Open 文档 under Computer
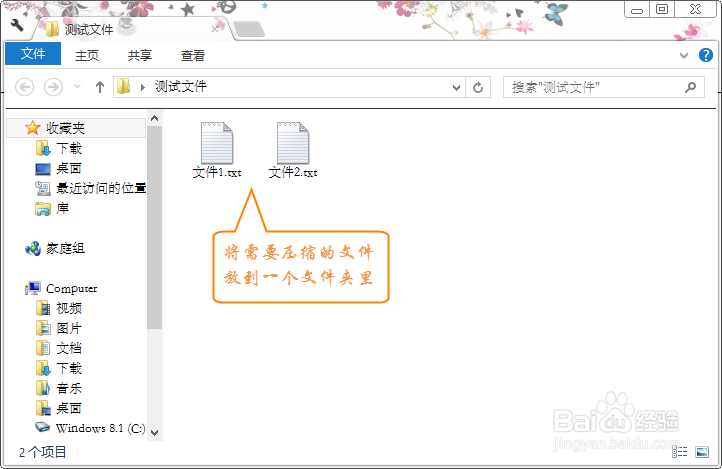The height and width of the screenshot is (469, 722). pyautogui.click(x=69, y=348)
